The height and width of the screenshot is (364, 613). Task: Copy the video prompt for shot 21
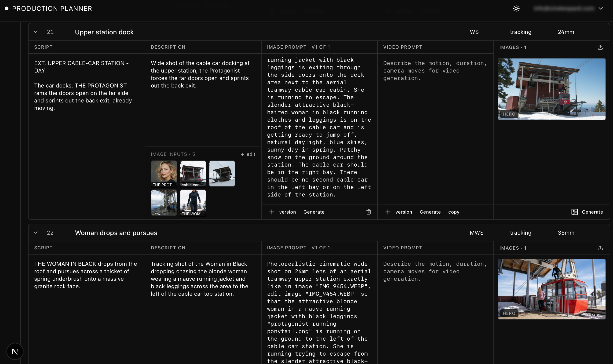(x=454, y=212)
